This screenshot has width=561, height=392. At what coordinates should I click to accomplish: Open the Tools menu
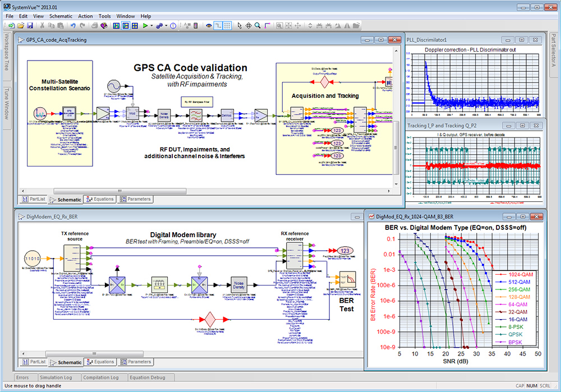(104, 16)
